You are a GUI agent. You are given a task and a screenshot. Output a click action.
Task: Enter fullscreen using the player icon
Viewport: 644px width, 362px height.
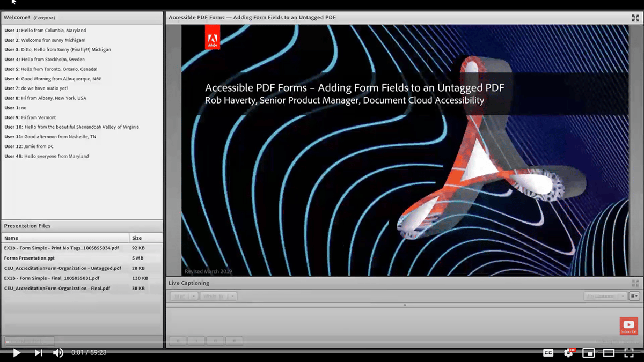629,353
